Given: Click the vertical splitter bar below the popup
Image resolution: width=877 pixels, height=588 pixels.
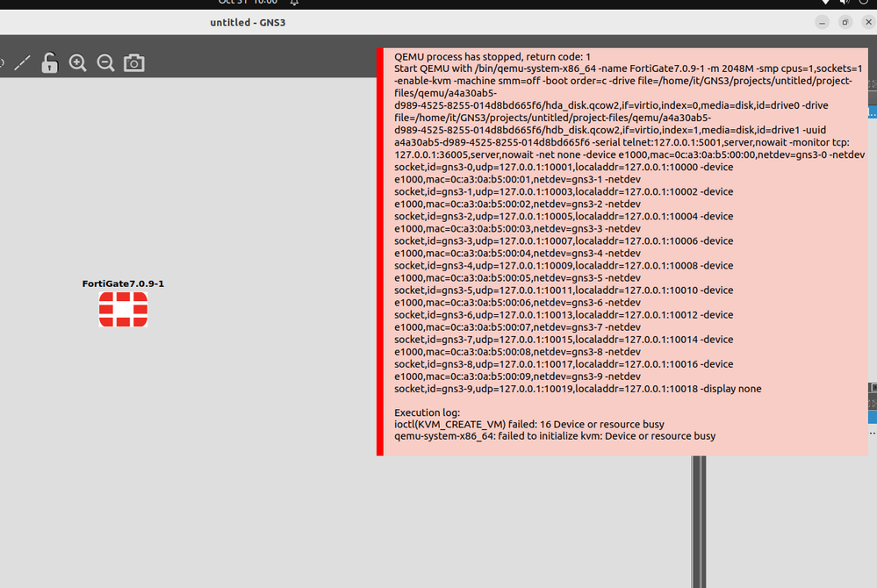Looking at the screenshot, I should click(699, 522).
